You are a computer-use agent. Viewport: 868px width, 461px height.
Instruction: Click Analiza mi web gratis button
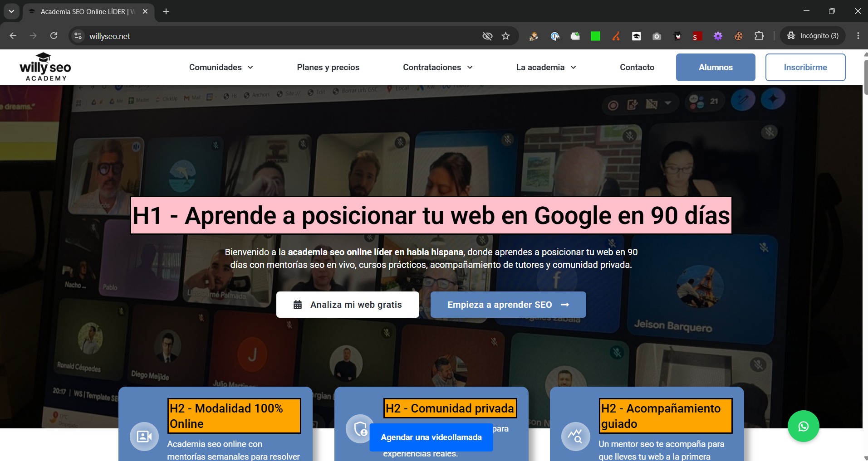[348, 305]
